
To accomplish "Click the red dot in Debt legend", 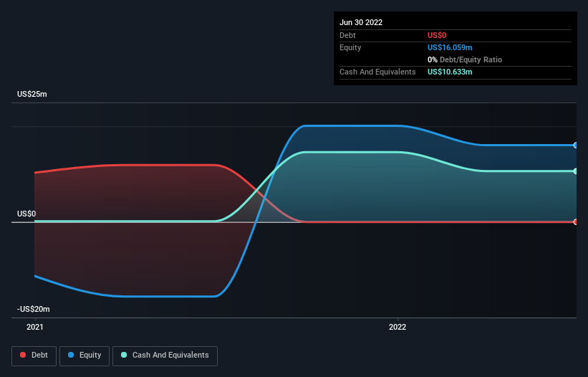I will (x=23, y=355).
